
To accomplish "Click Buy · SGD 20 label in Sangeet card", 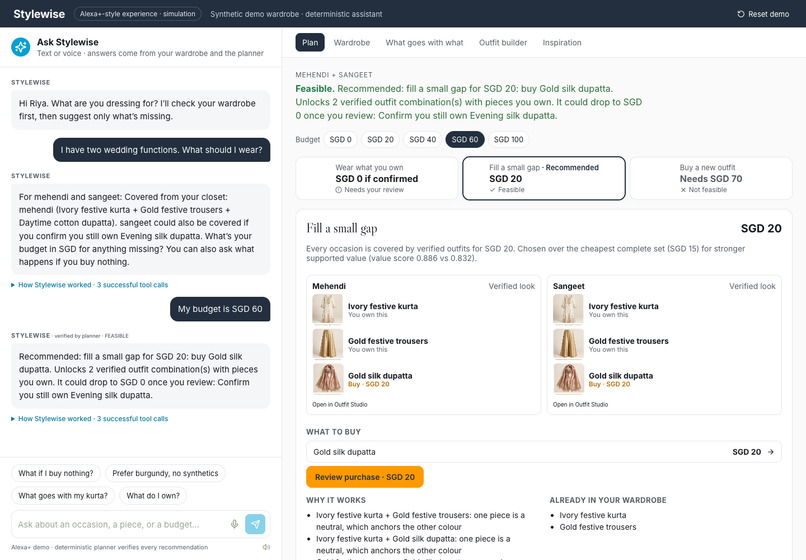I will click(x=609, y=384).
